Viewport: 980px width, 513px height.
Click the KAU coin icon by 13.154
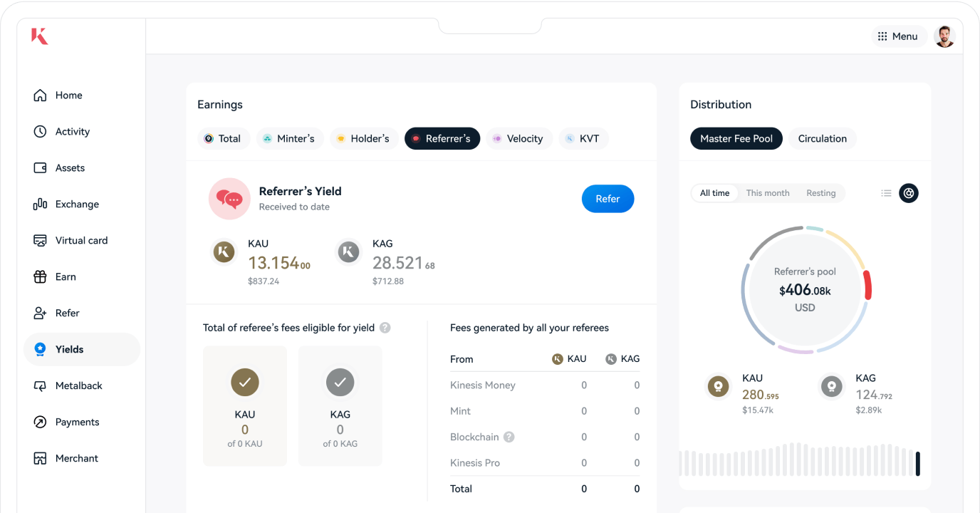pyautogui.click(x=224, y=252)
